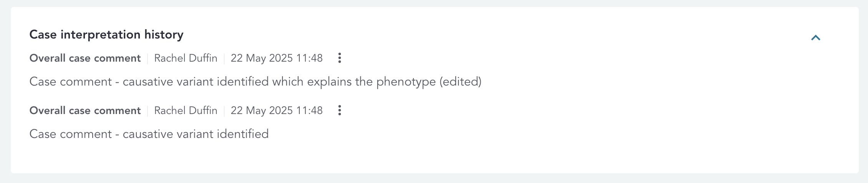Click author Rachel Duffin on the unedited comment
The height and width of the screenshot is (183, 868).
tap(186, 111)
